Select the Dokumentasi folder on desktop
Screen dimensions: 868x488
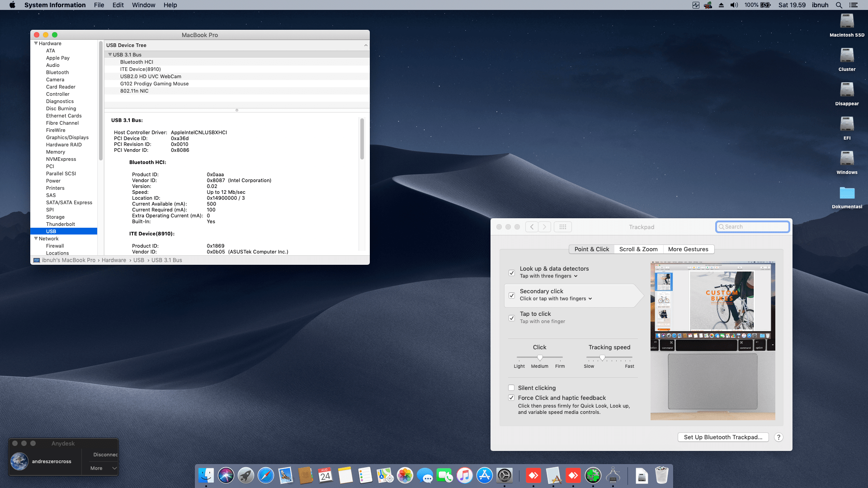(847, 197)
